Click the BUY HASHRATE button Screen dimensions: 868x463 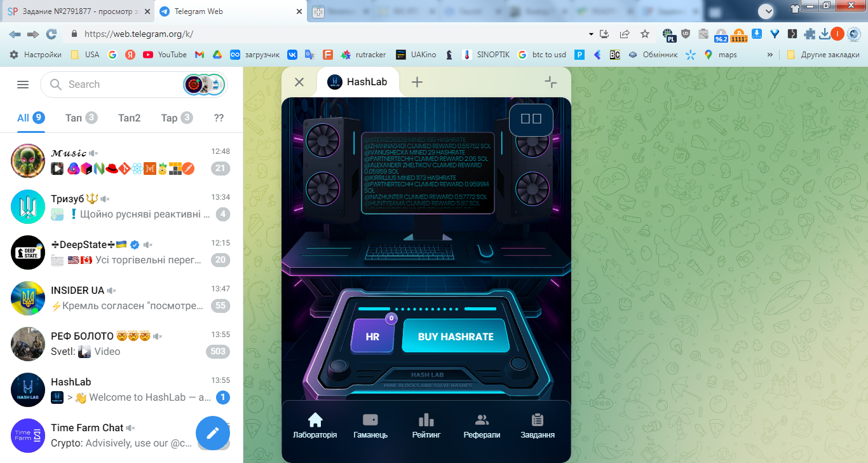point(456,336)
